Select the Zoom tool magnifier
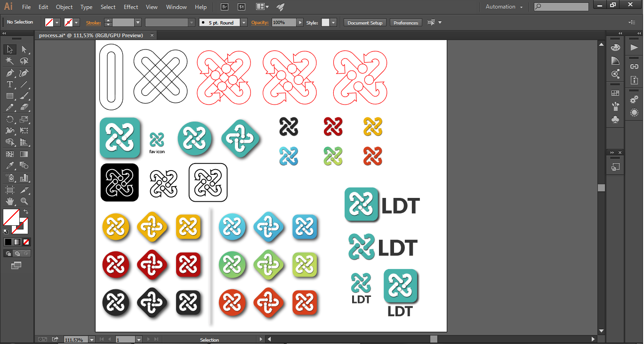Image resolution: width=644 pixels, height=344 pixels. [24, 201]
